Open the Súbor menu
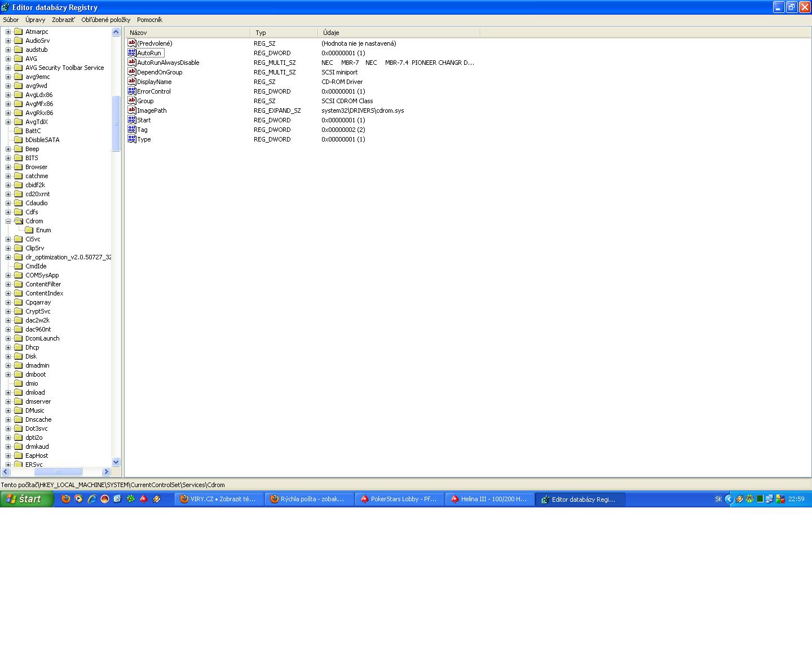Image resolution: width=812 pixels, height=663 pixels. pos(11,20)
